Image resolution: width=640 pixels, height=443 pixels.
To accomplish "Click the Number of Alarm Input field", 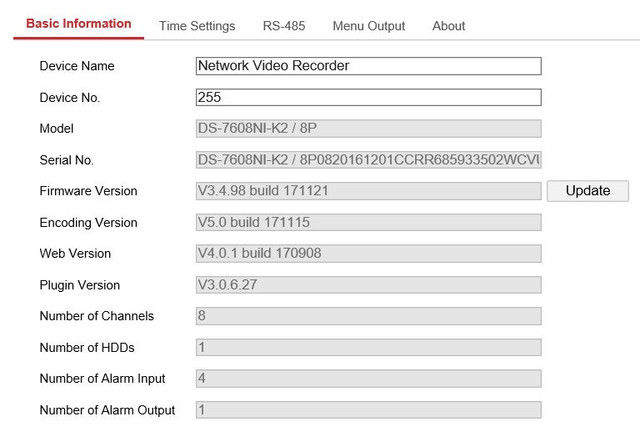I will (x=368, y=379).
